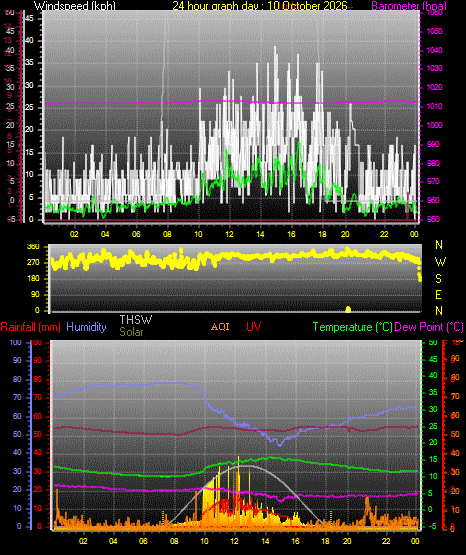Click the 'N' compass label beside 360
The width and height of the screenshot is (466, 555).
pos(439,245)
